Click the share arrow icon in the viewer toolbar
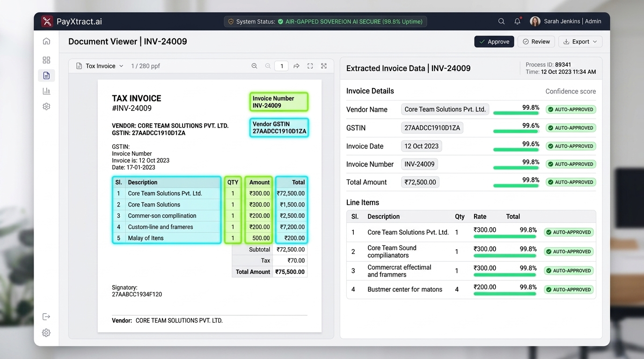Image resolution: width=644 pixels, height=359 pixels. click(x=296, y=66)
